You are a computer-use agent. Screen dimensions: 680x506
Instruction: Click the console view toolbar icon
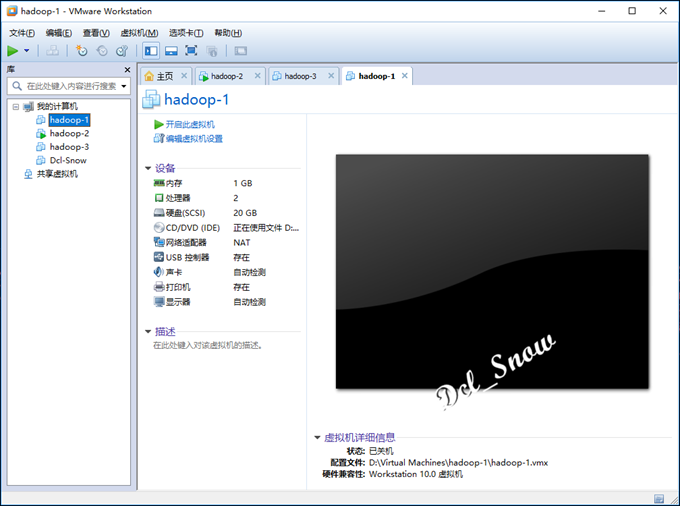(241, 51)
